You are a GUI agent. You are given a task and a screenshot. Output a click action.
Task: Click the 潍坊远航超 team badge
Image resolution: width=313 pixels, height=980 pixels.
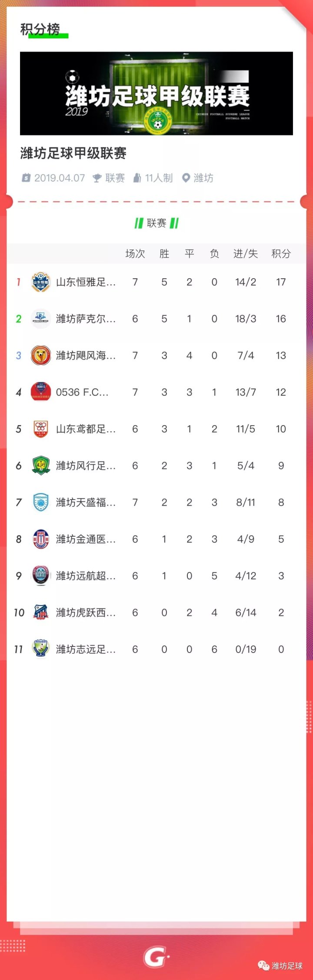click(41, 576)
